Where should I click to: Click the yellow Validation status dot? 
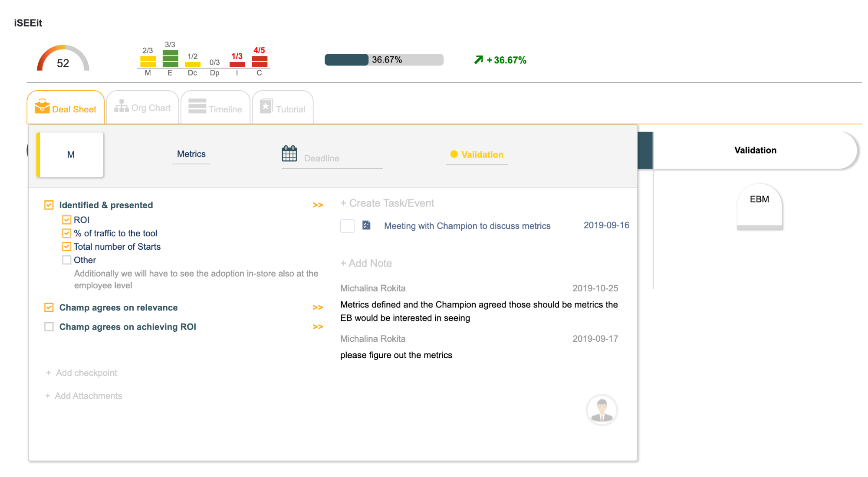coord(454,154)
